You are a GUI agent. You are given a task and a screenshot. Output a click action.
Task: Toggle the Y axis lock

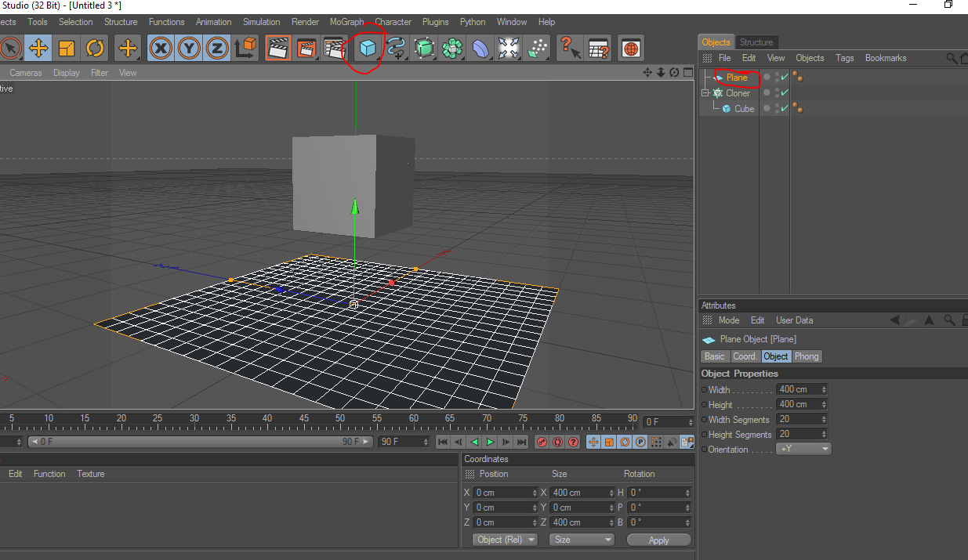pyautogui.click(x=189, y=49)
